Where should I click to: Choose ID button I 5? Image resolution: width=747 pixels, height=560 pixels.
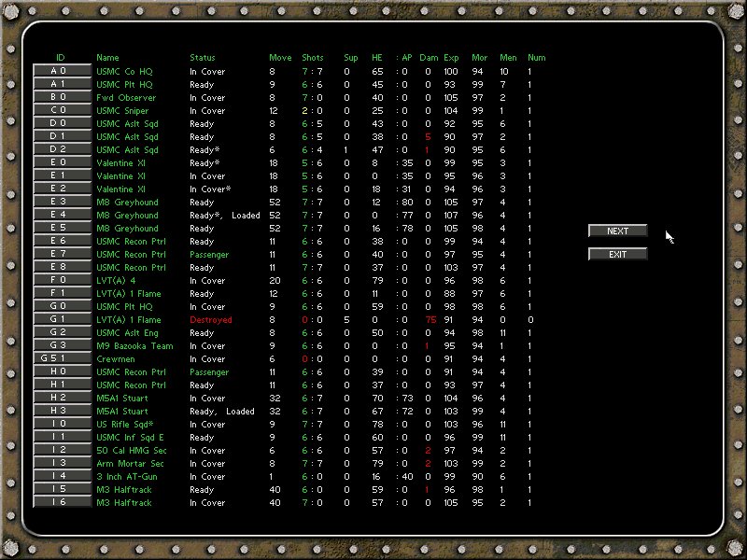point(62,490)
